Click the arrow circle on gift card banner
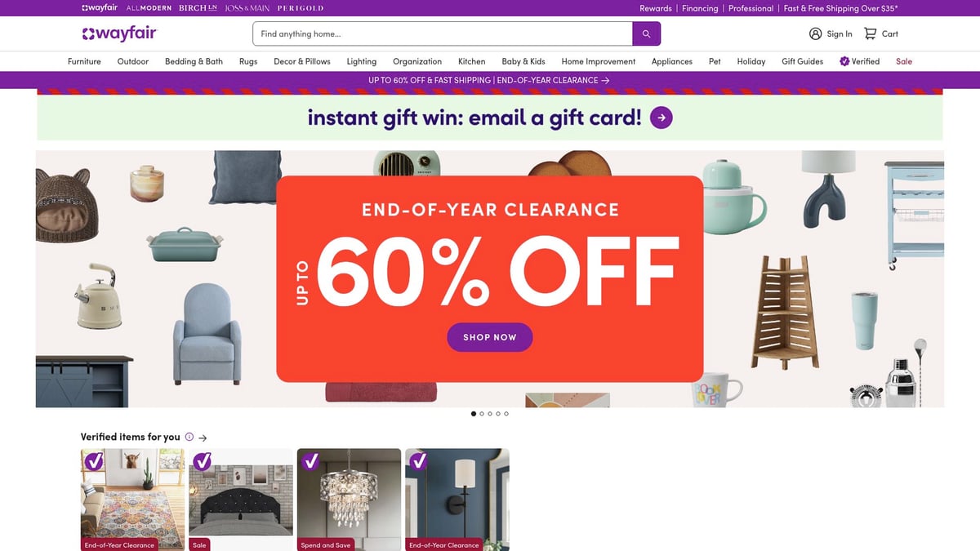The height and width of the screenshot is (551, 980). pyautogui.click(x=661, y=118)
